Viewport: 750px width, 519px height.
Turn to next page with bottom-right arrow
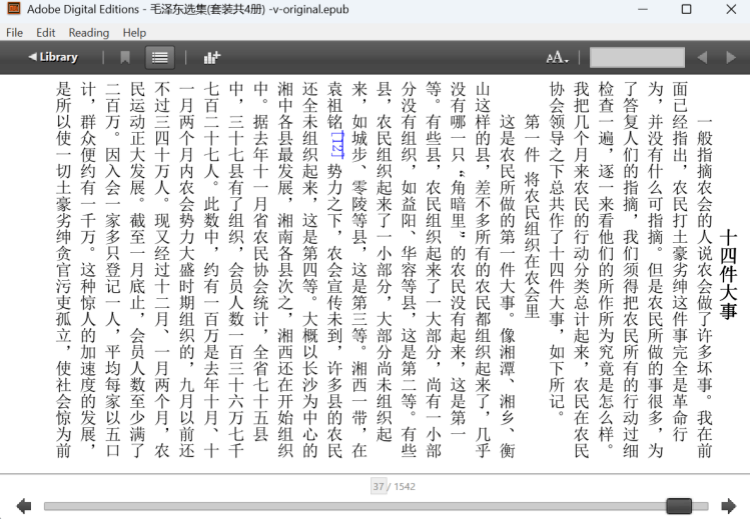point(728,506)
